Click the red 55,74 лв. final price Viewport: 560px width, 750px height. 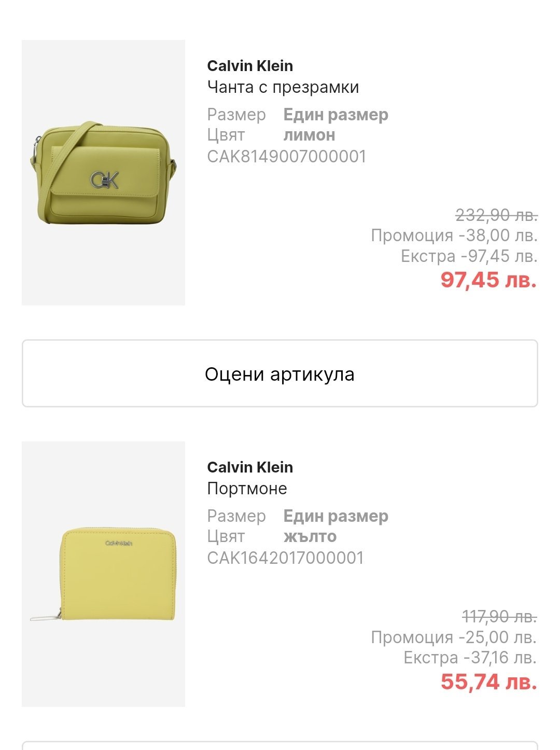488,682
